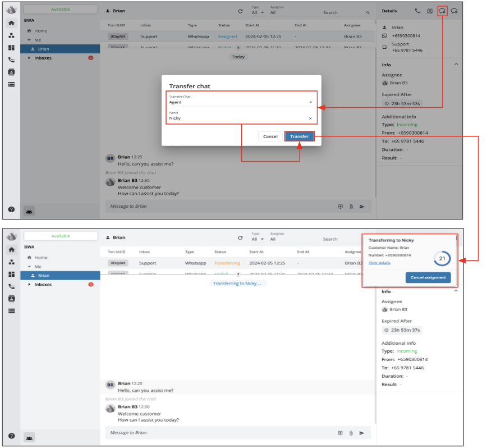Open the calls rail icon in the dialog screen
This screenshot has height=448, width=487.
[11, 60]
